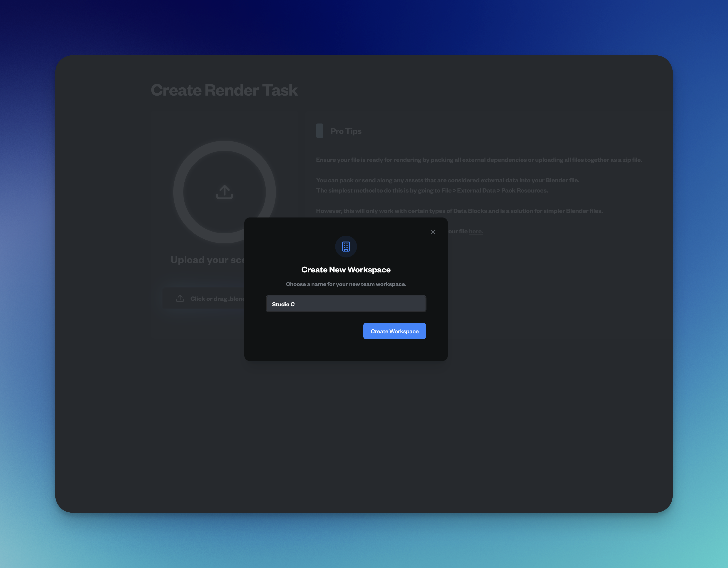Click the 'Upload your sce' label
The width and height of the screenshot is (728, 568).
coord(207,260)
